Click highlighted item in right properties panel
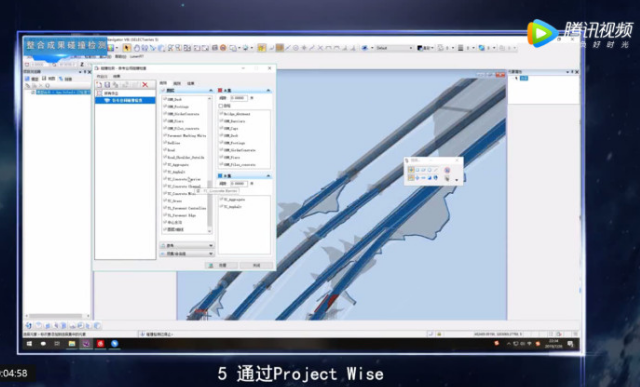This screenshot has height=387, width=640. click(524, 78)
